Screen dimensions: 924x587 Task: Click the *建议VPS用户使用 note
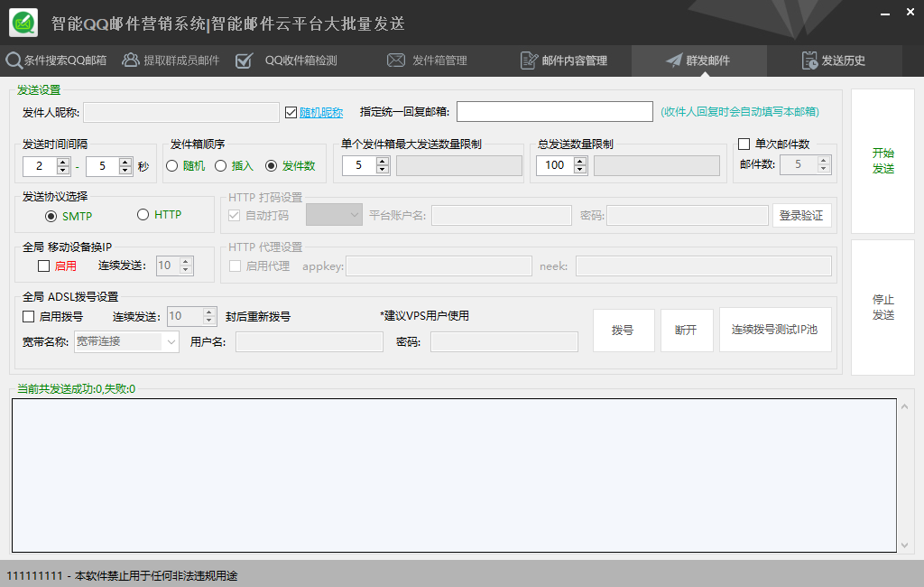[424, 316]
